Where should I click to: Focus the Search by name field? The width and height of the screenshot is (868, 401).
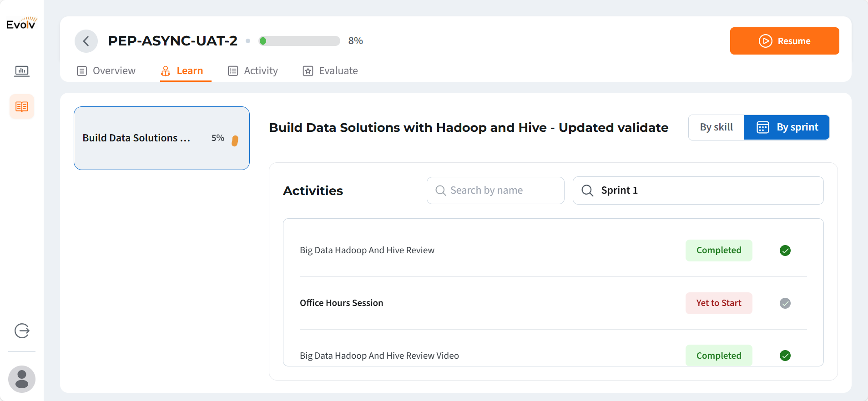(x=495, y=190)
